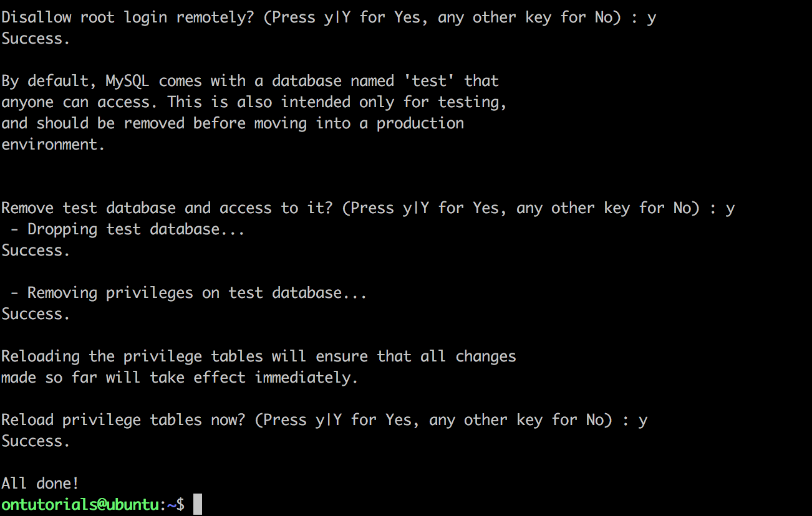812x516 pixels.
Task: Click the last 'Success.' above All done
Action: pos(36,441)
